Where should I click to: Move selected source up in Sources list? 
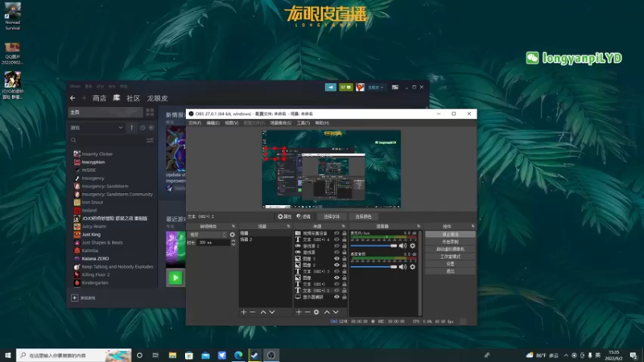click(327, 312)
